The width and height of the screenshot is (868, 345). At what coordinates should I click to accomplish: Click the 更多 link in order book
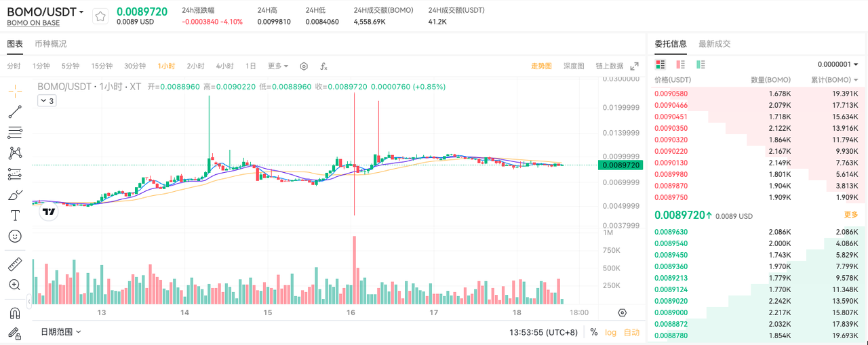point(851,215)
